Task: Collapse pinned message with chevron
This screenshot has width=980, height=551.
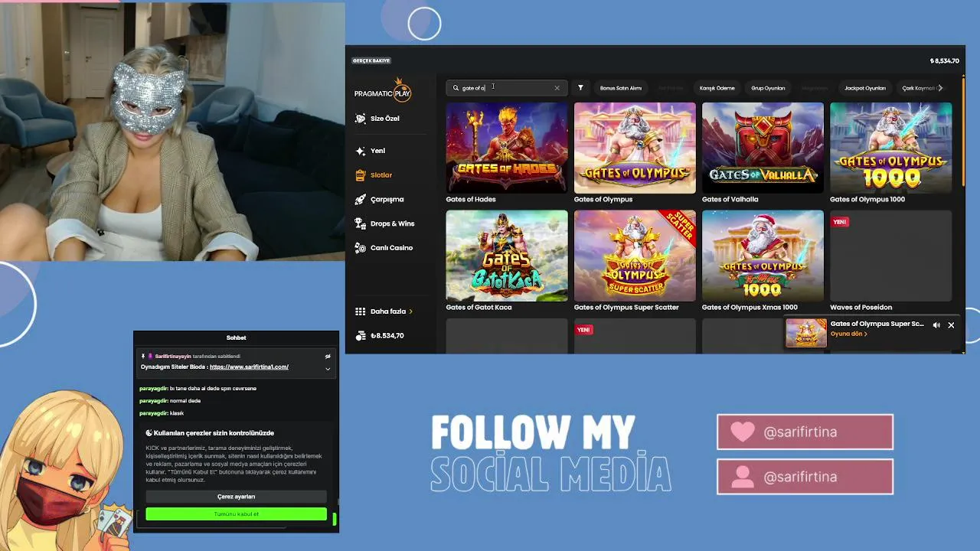Action: click(328, 369)
